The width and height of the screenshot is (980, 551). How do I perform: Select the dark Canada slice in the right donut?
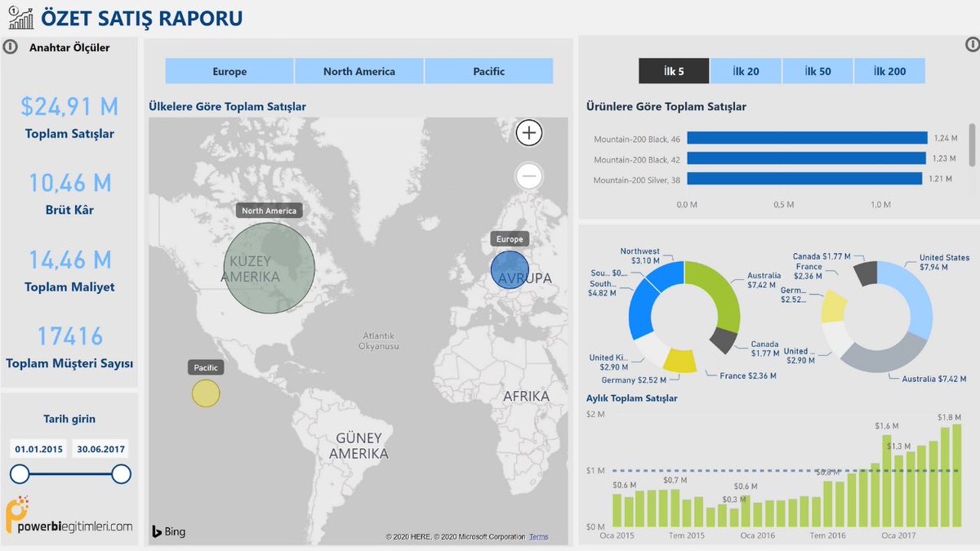(x=865, y=273)
